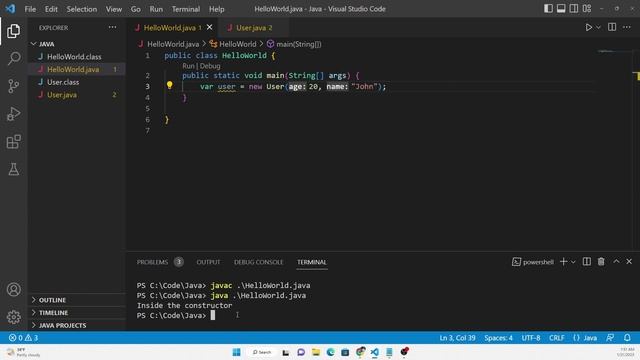640x360 pixels.
Task: Open the Explorer view in activity bar
Action: point(13,31)
